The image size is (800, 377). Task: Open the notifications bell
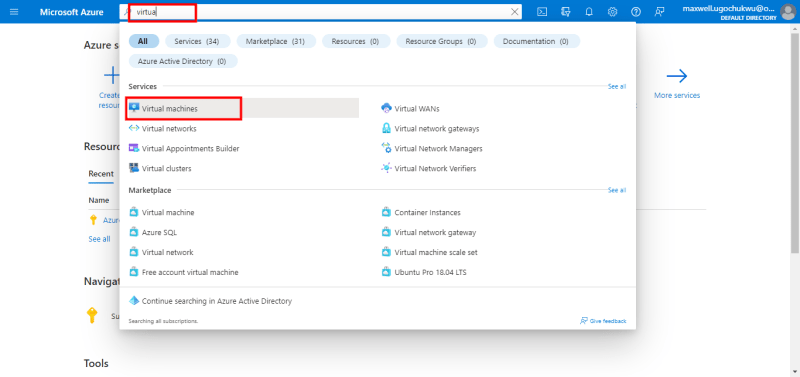(x=589, y=12)
